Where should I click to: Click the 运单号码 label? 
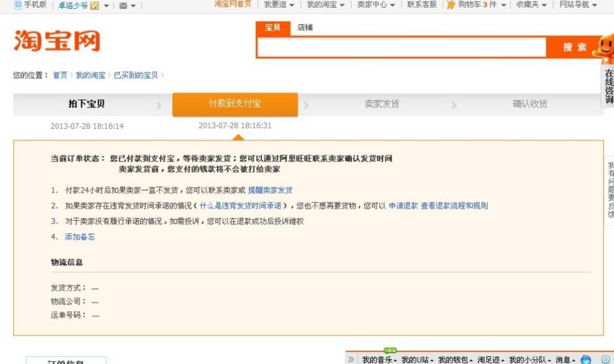coord(68,315)
